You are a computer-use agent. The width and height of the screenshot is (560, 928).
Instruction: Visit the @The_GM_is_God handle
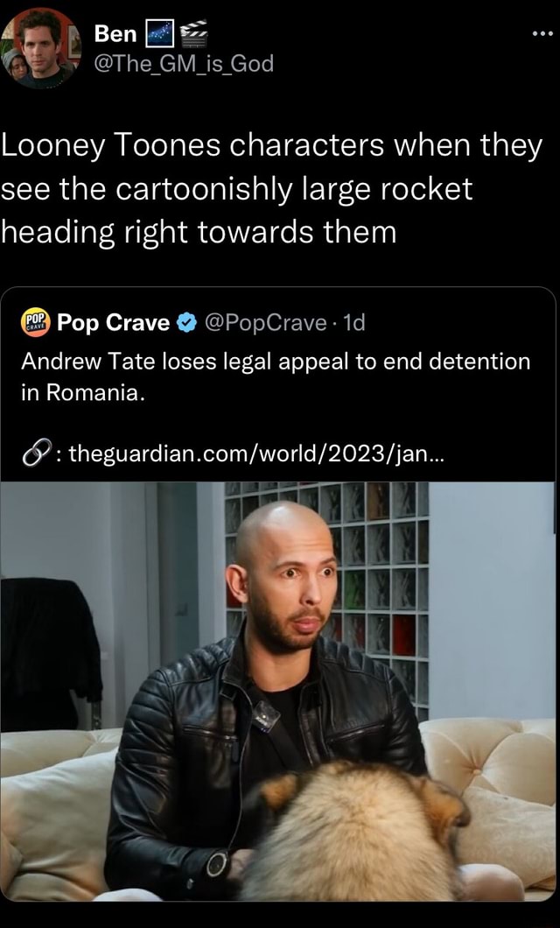coord(184,63)
